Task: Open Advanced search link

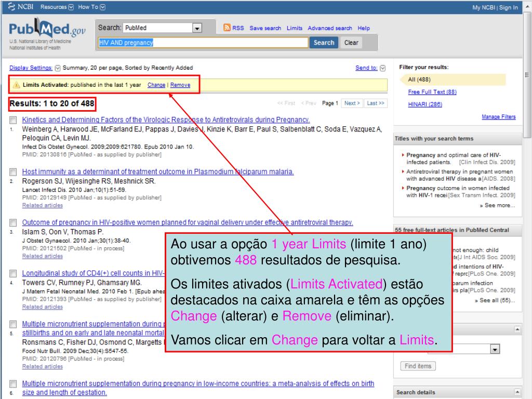Action: pos(330,28)
